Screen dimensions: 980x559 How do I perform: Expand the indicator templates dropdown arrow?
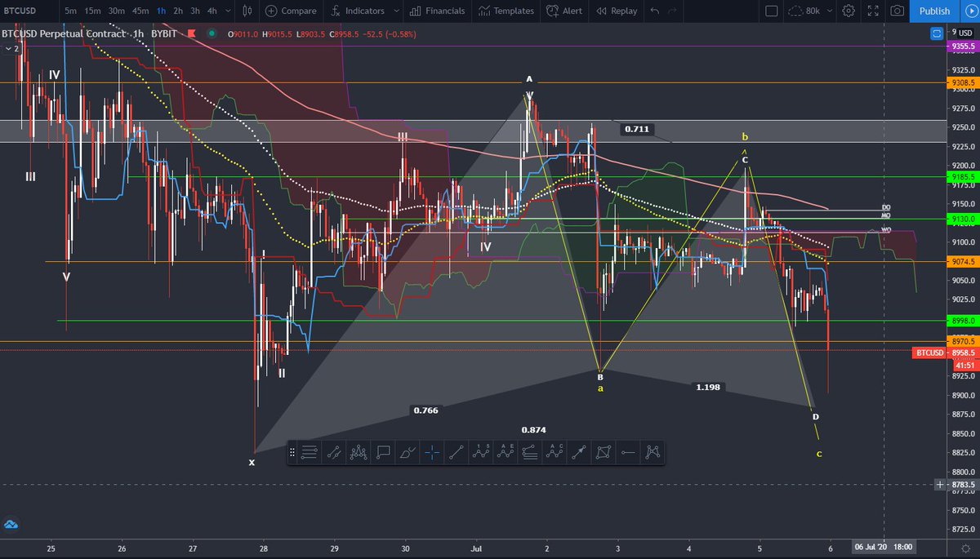pyautogui.click(x=395, y=11)
